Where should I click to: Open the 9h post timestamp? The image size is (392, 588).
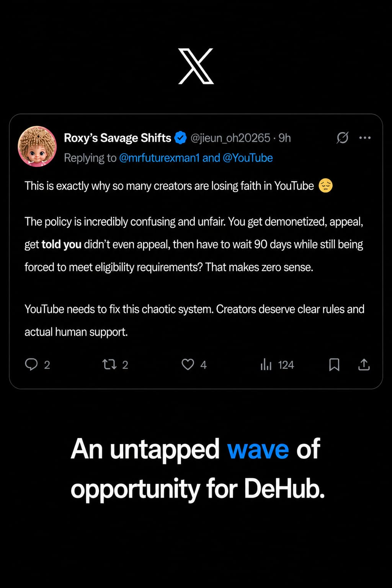click(x=285, y=138)
